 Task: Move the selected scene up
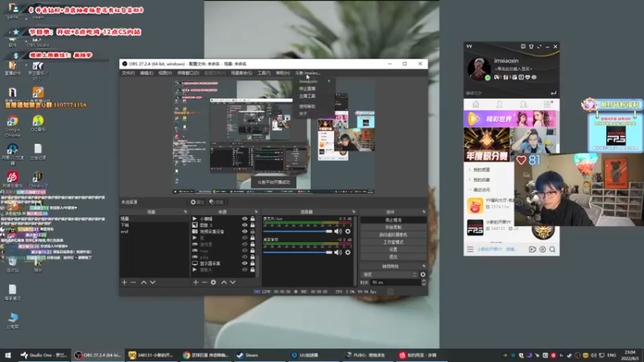tap(144, 282)
